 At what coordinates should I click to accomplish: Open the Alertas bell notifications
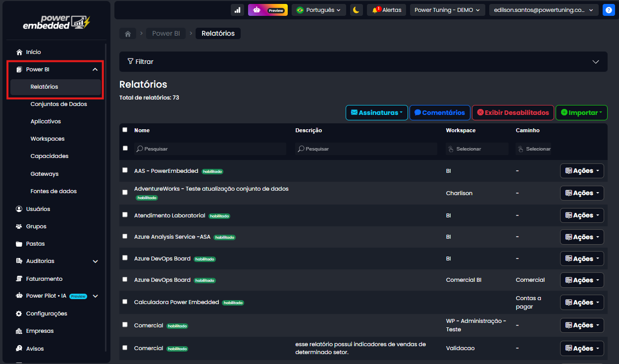coord(387,10)
